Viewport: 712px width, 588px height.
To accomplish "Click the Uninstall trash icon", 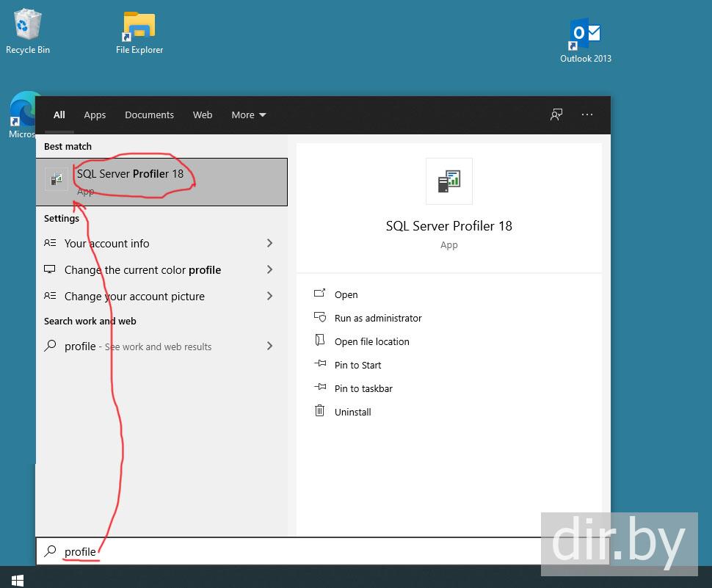I will tap(320, 410).
